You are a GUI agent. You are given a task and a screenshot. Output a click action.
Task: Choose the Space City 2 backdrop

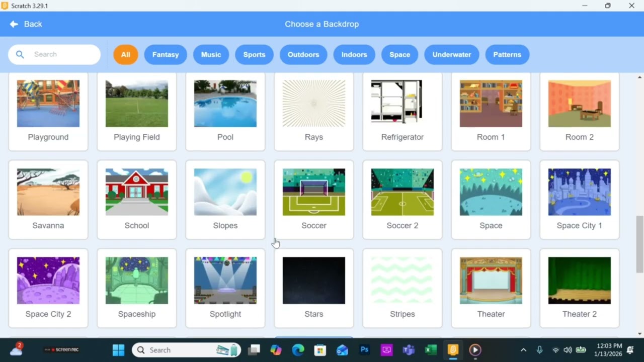48,288
